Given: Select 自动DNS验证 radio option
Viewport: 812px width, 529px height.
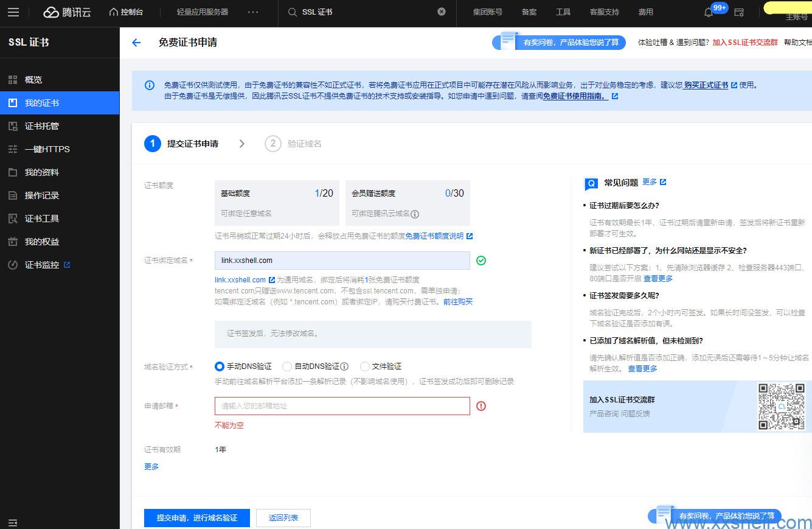Looking at the screenshot, I should tap(287, 366).
